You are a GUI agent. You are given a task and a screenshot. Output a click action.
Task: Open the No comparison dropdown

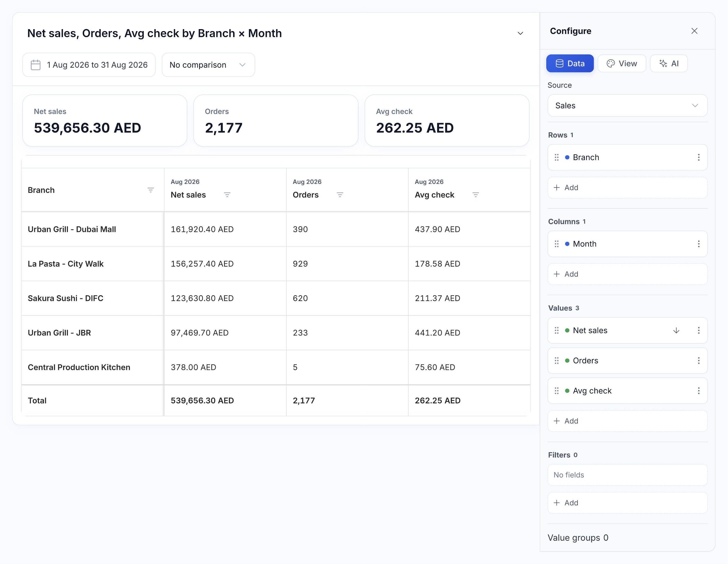208,65
